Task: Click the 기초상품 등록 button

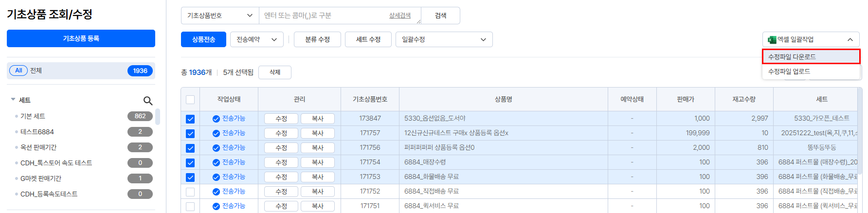Action: [81, 38]
